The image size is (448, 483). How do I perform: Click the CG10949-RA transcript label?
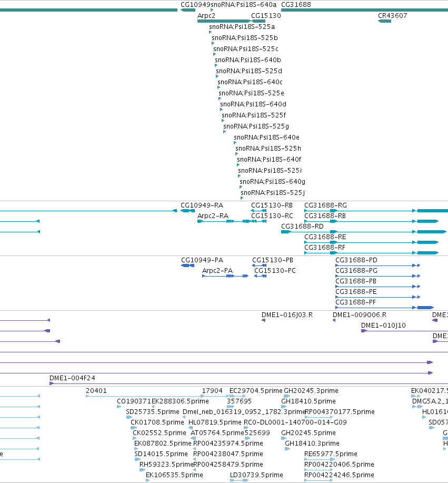(x=202, y=205)
